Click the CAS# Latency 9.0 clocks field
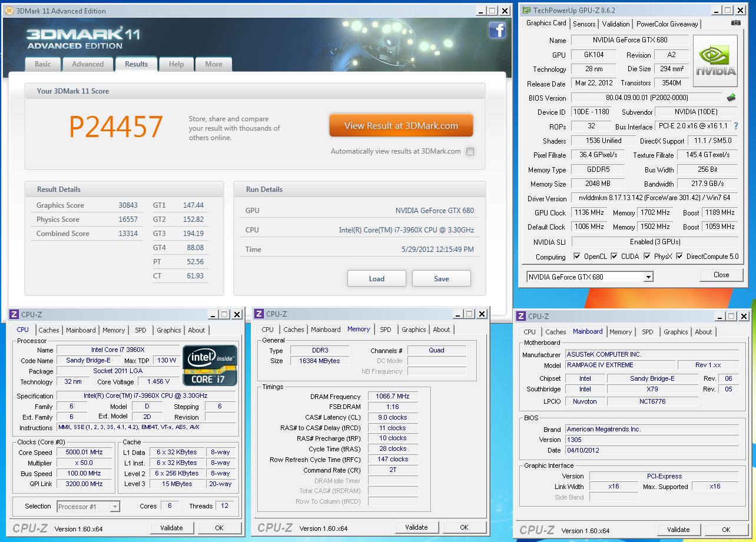 [x=393, y=417]
